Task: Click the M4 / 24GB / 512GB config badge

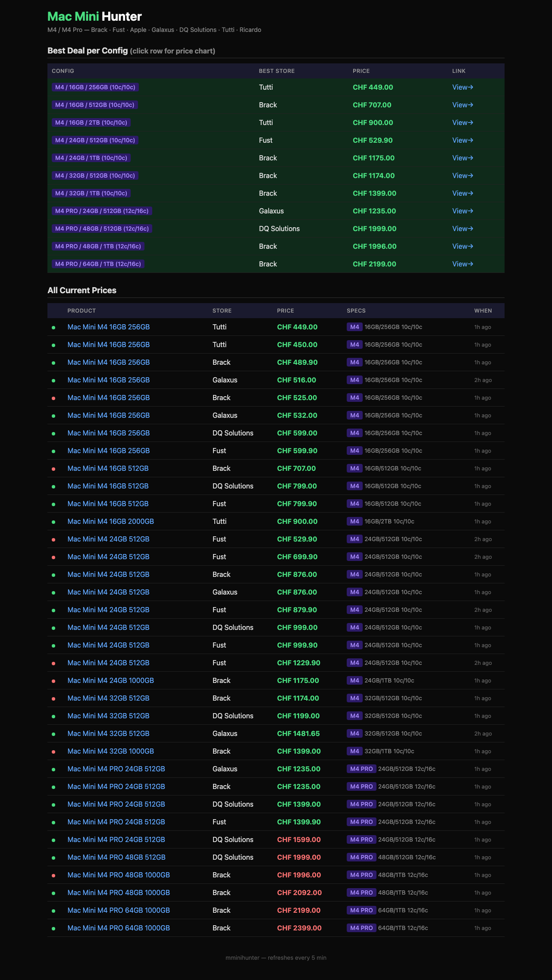Action: tap(95, 140)
